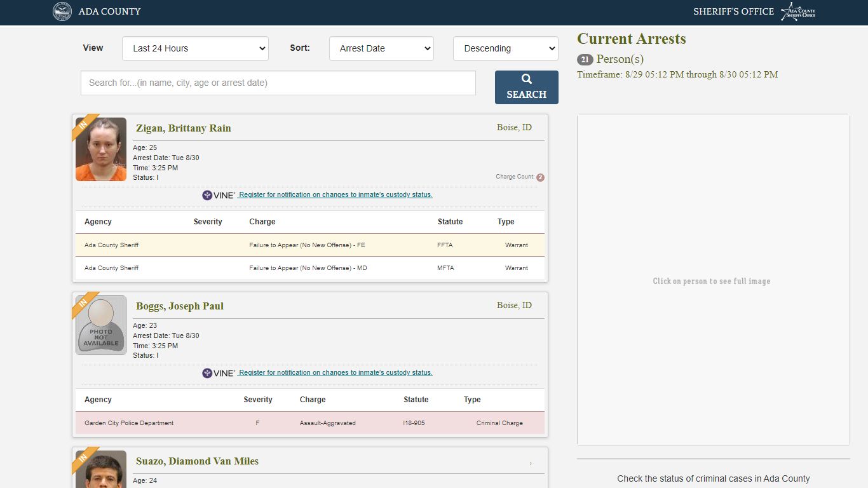Click the ADA COUNTY header link
Image resolution: width=868 pixels, height=488 pixels.
tap(109, 11)
